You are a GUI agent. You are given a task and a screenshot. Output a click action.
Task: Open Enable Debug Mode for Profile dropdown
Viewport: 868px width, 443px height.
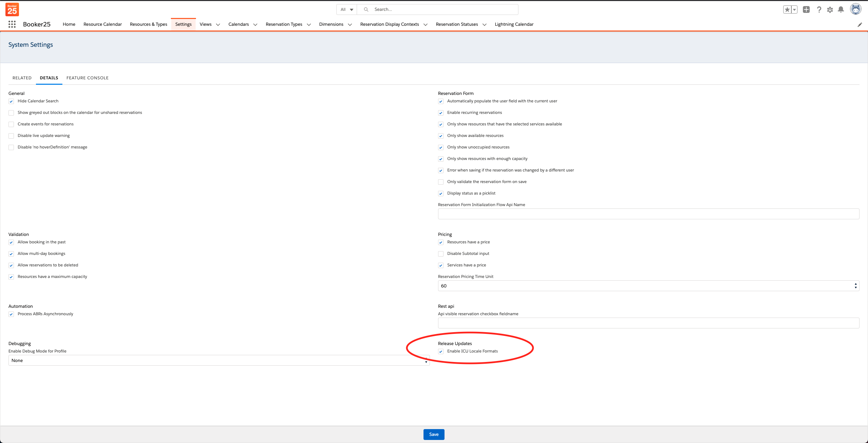tap(219, 360)
